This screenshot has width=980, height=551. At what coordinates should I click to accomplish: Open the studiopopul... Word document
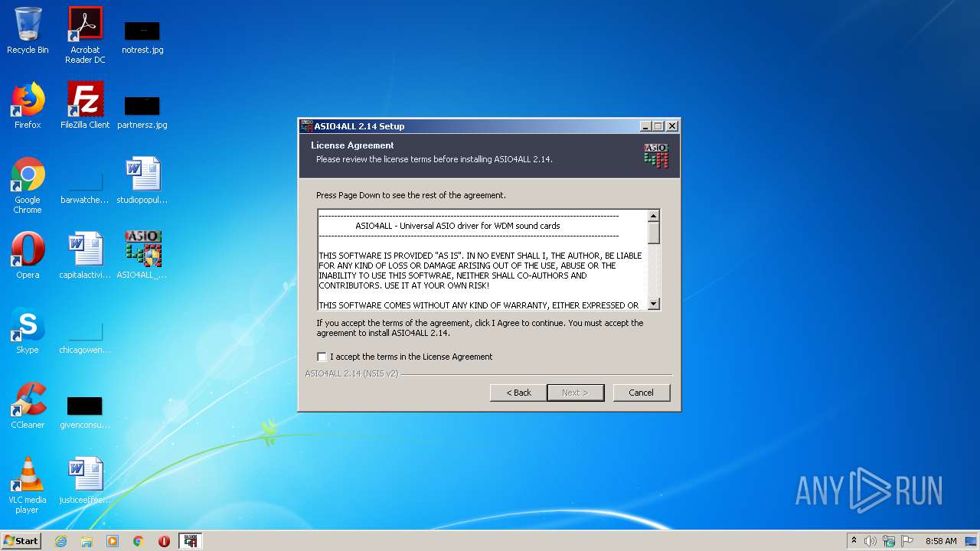(142, 181)
